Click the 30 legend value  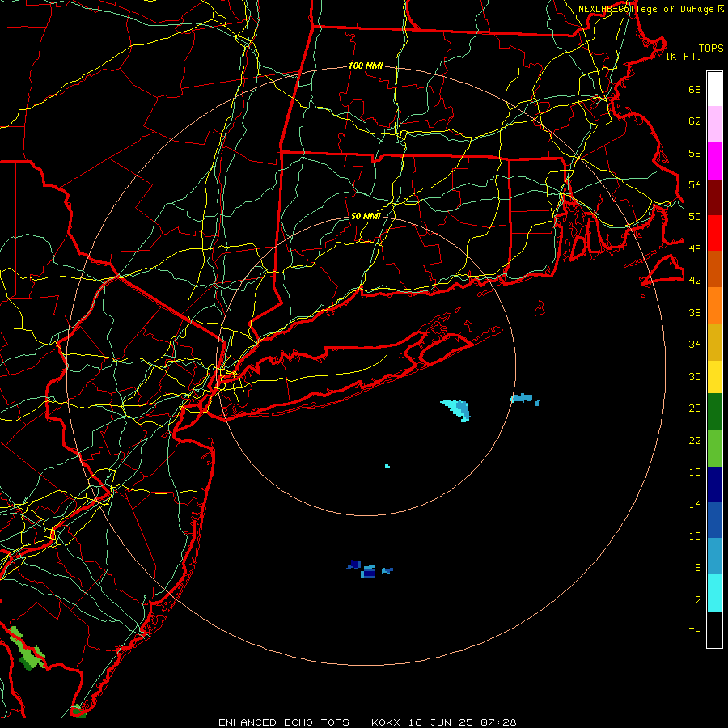tap(695, 376)
